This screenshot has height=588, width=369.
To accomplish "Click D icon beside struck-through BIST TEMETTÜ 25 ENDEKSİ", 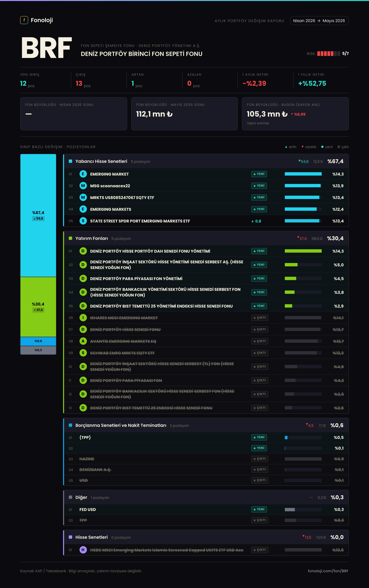I will pyautogui.click(x=83, y=408).
